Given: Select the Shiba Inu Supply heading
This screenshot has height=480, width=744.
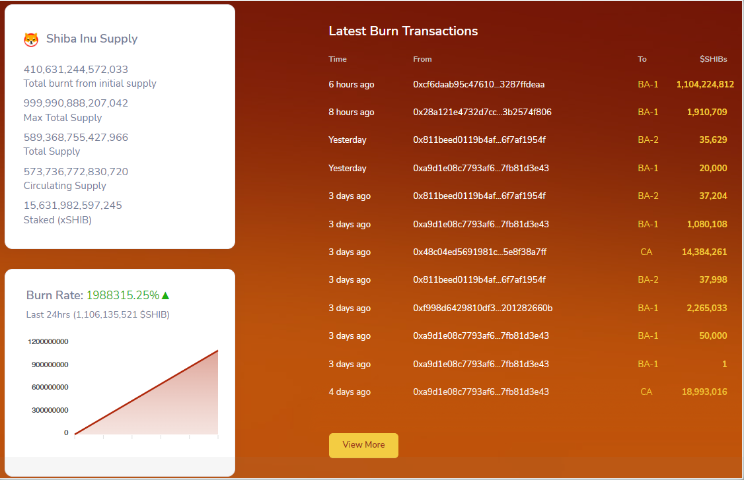Looking at the screenshot, I should (x=92, y=38).
